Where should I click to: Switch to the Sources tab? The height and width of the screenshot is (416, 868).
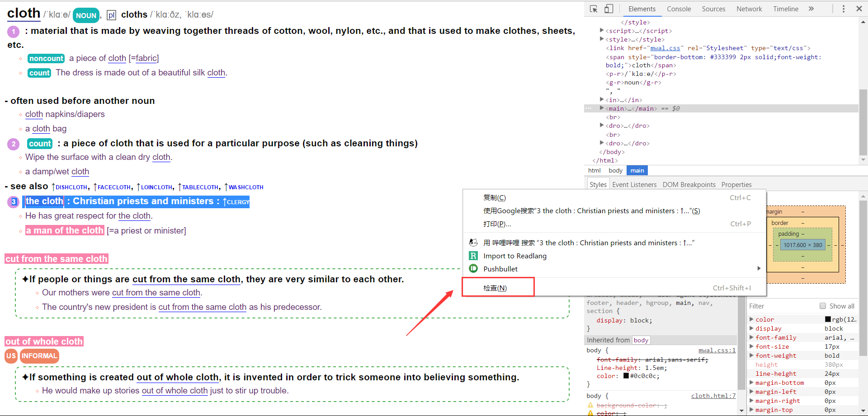[x=713, y=9]
